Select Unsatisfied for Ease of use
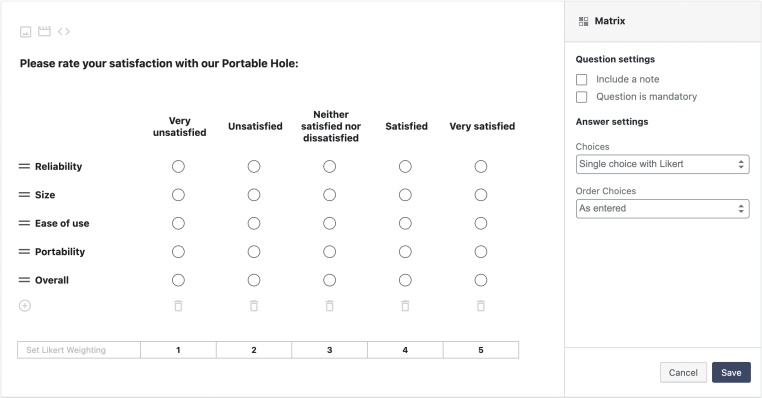The width and height of the screenshot is (762, 398). (x=254, y=224)
